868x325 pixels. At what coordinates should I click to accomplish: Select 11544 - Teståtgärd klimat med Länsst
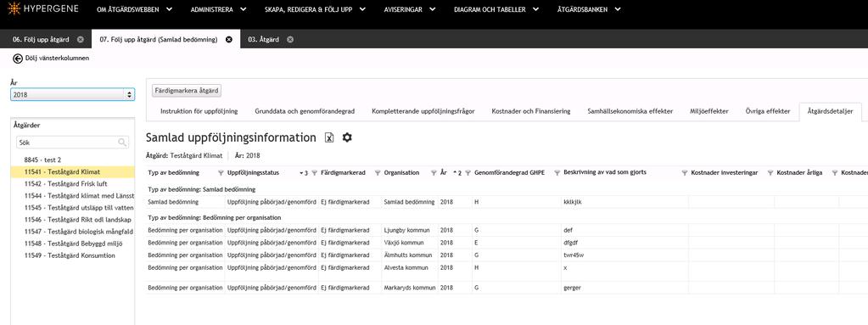tap(79, 195)
